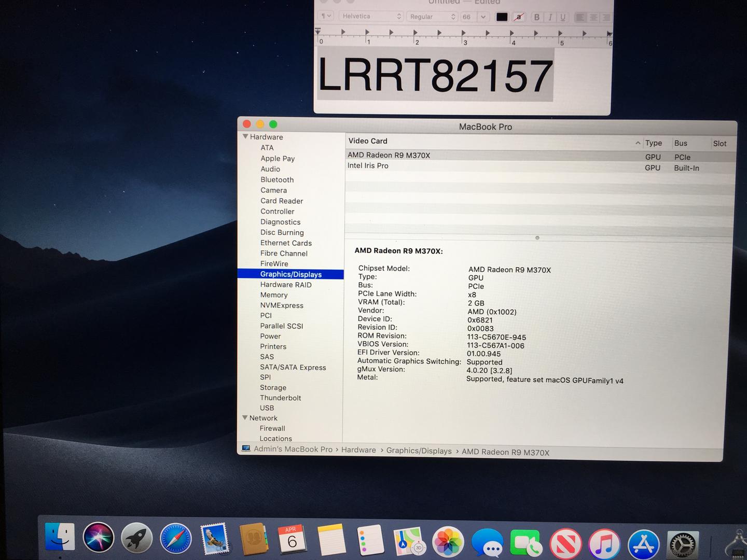Open Messages speech bubble icon
747x560 pixels.
(487, 543)
